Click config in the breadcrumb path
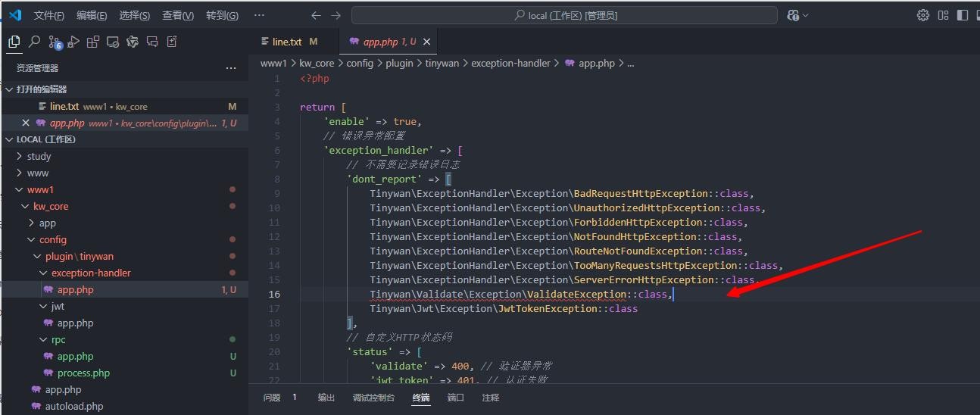This screenshot has width=980, height=415. [x=360, y=64]
